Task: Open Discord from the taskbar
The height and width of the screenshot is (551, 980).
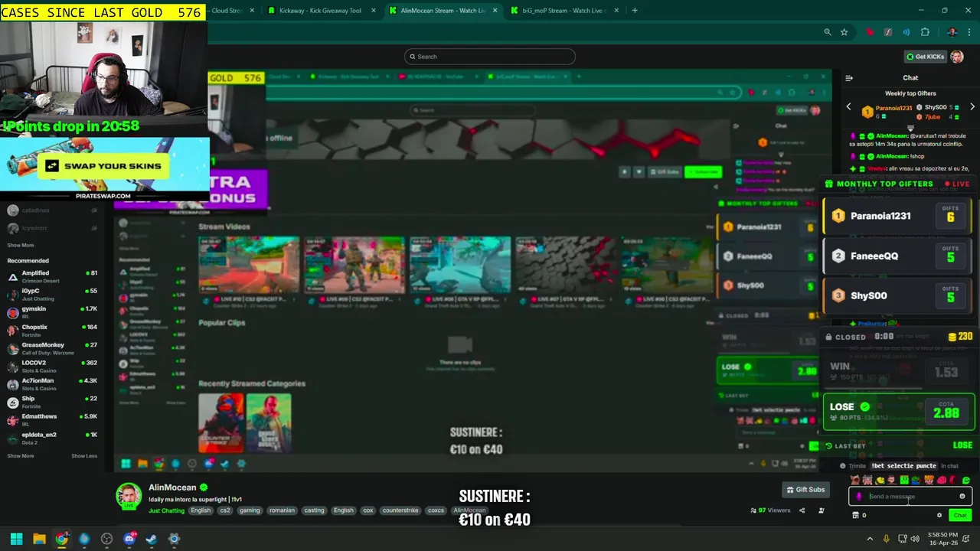Action: click(x=129, y=539)
